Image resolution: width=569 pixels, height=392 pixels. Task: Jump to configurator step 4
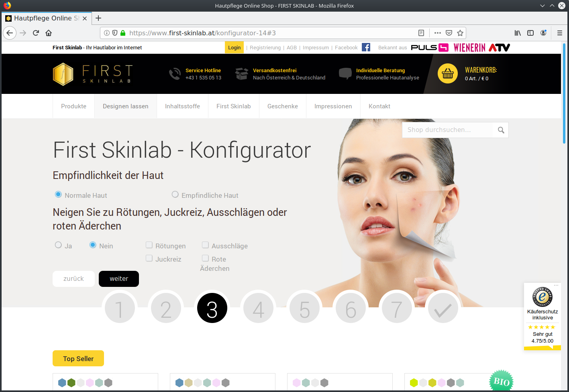(x=258, y=308)
